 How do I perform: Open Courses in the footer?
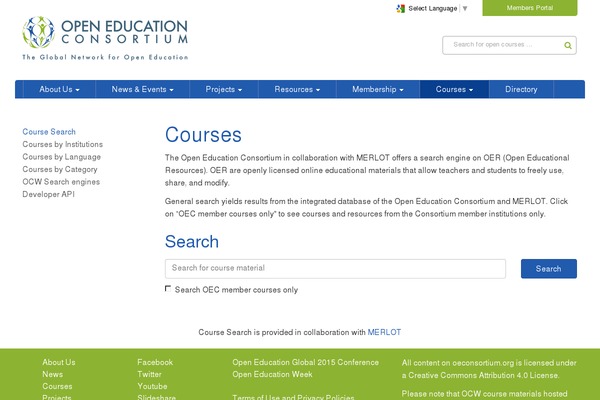[57, 386]
